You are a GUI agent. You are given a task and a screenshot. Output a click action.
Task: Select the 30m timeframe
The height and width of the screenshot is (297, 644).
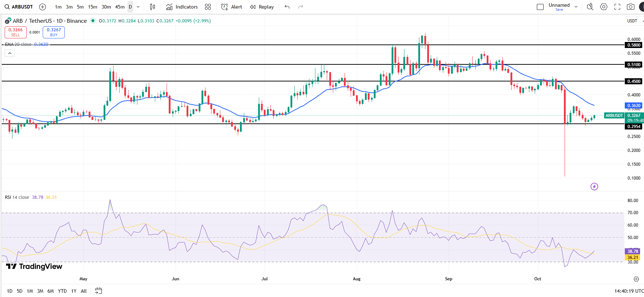(106, 7)
